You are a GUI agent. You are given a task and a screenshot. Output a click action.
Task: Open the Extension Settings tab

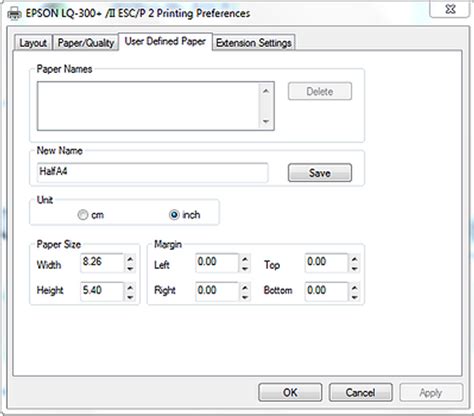pyautogui.click(x=254, y=43)
